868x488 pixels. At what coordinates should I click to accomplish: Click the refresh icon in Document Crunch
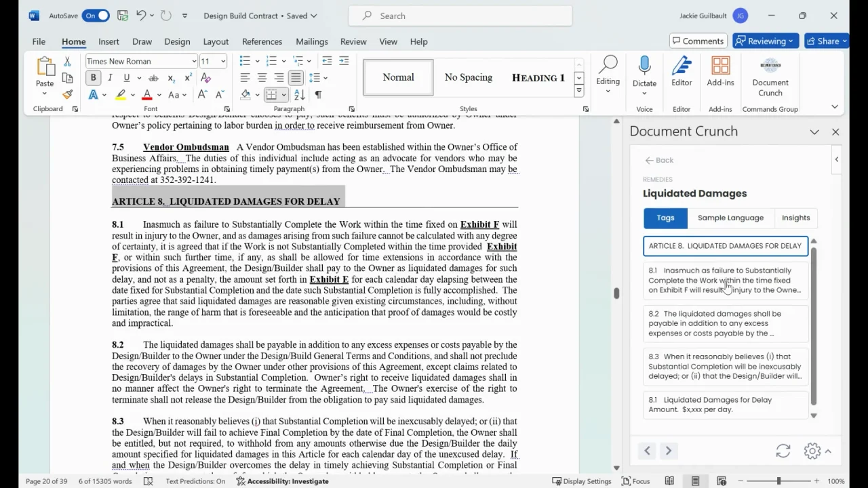[783, 451]
